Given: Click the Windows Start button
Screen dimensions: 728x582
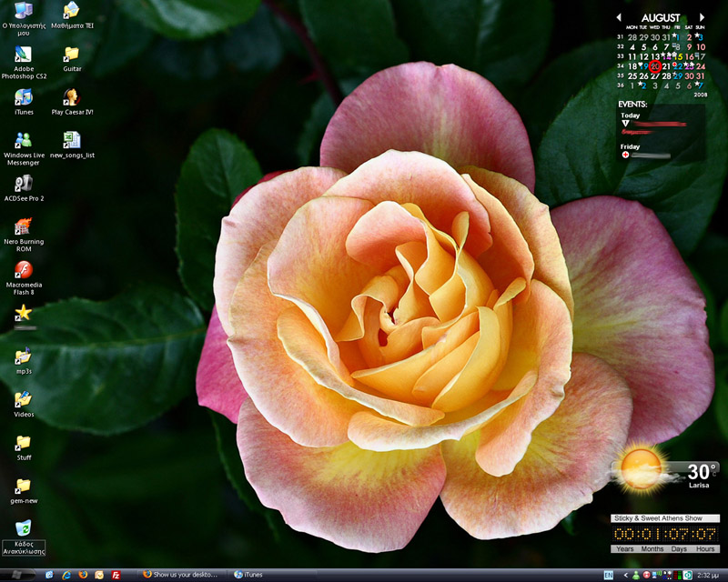Looking at the screenshot, I should 18,575.
